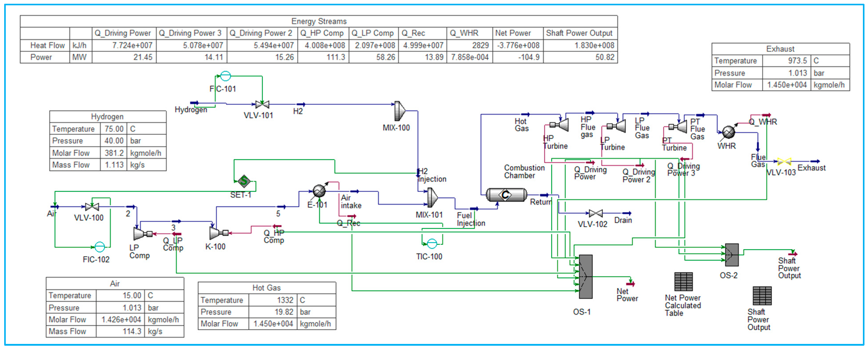
Task: Click the TIC-100 temperature controller circle
Action: pos(432,243)
